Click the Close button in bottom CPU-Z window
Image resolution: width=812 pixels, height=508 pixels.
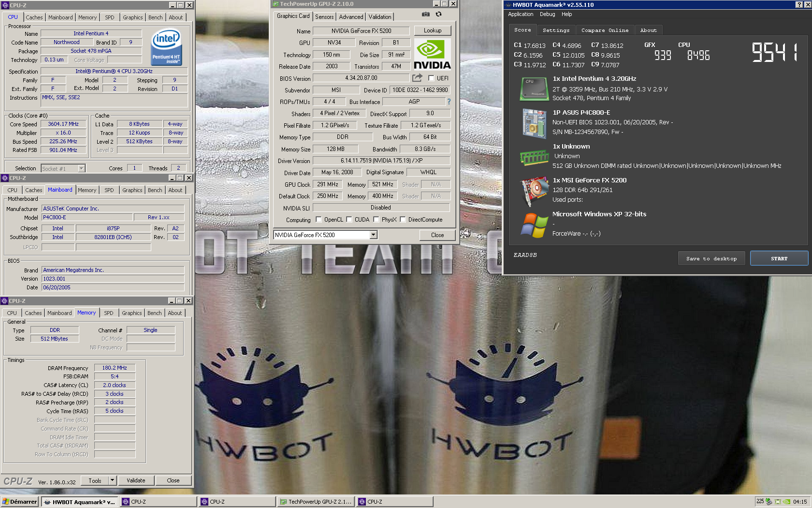(173, 480)
